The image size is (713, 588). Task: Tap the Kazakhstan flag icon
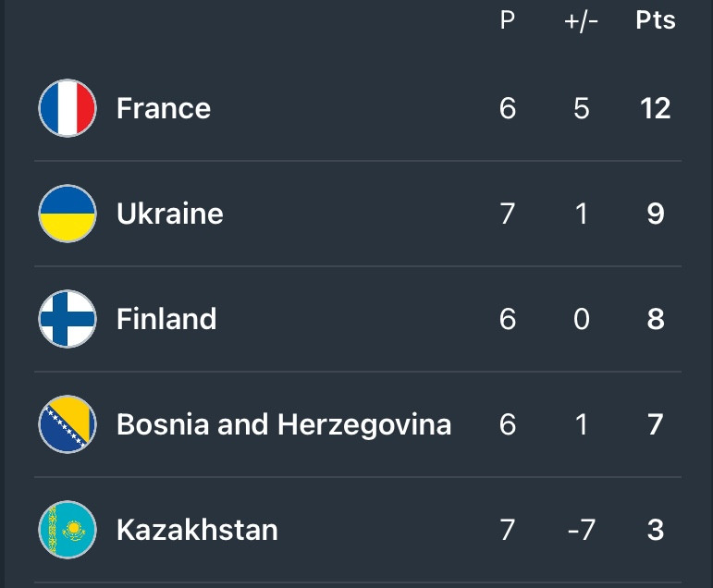68,530
